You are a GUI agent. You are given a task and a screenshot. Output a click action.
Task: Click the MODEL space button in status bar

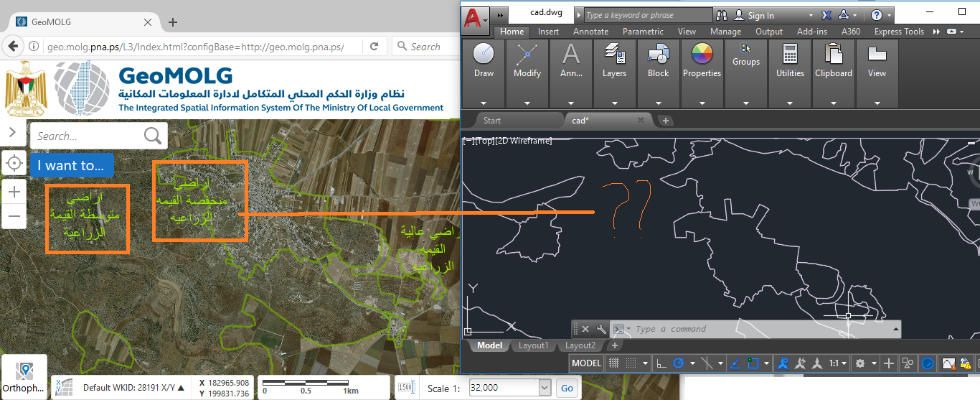point(586,363)
